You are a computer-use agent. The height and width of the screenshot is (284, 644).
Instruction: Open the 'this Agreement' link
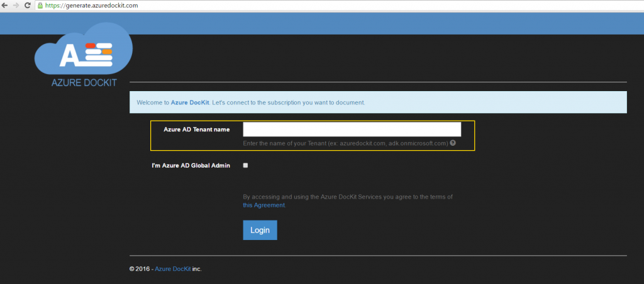click(x=264, y=205)
